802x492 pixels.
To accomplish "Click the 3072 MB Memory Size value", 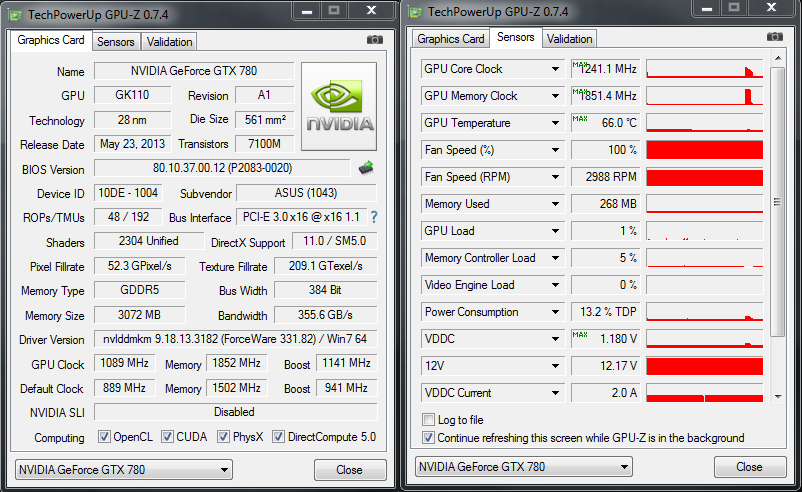I will [x=139, y=315].
